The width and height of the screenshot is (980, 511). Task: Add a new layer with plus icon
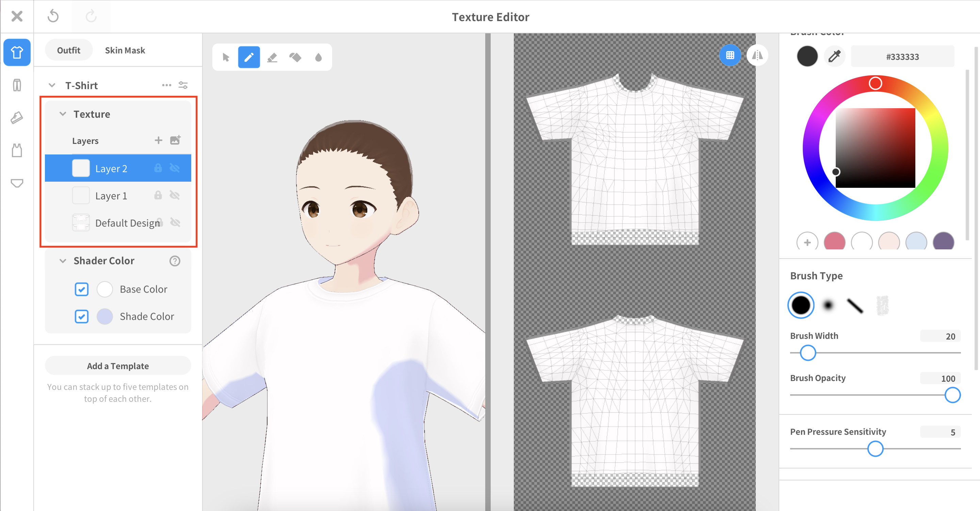[x=158, y=141]
